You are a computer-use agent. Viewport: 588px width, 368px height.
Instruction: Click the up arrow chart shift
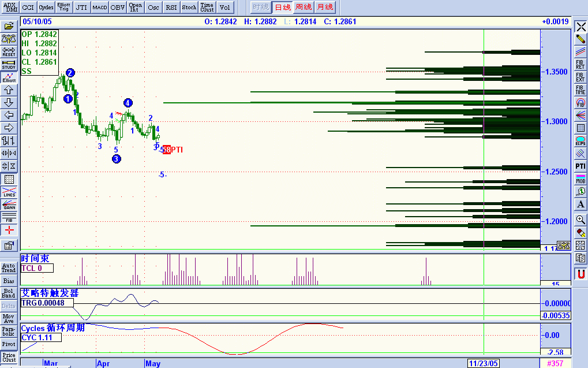(x=9, y=90)
